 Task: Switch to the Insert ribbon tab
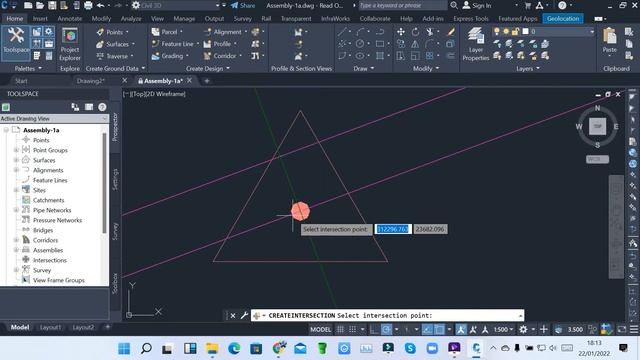pyautogui.click(x=40, y=19)
